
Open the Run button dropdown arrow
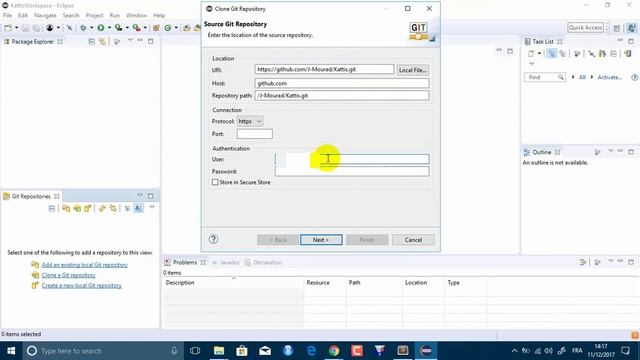pyautogui.click(x=109, y=28)
